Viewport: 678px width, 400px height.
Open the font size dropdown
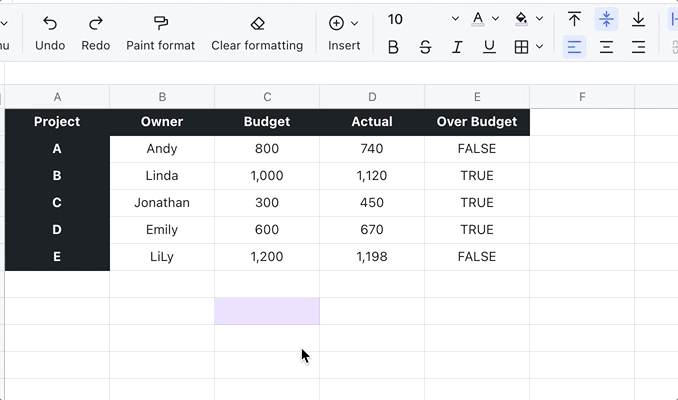point(455,19)
